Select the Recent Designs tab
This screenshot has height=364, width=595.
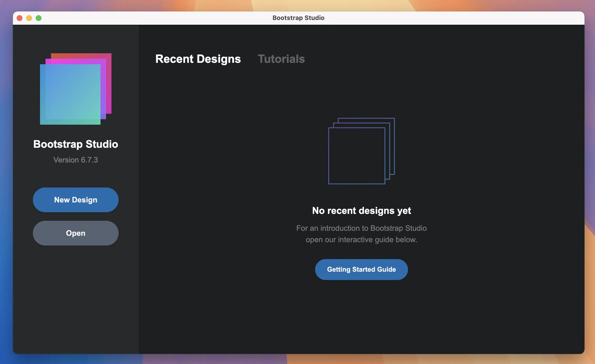[198, 59]
